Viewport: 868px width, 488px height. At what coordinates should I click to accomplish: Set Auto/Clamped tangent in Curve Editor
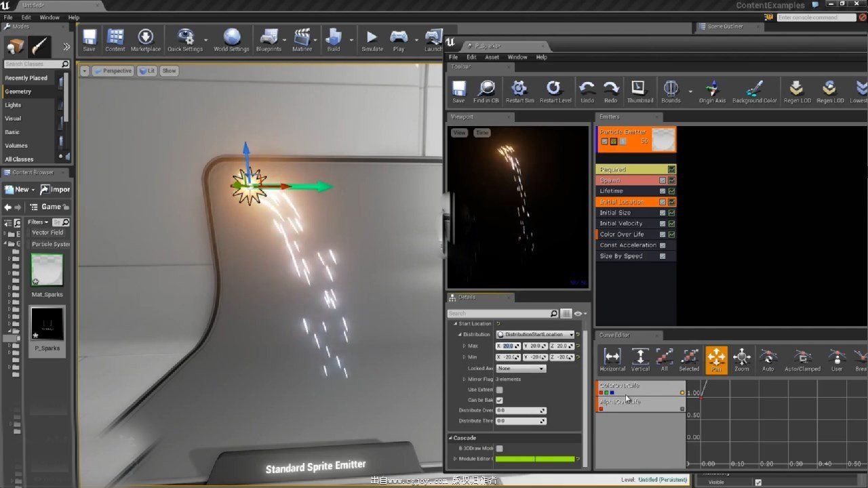(802, 360)
